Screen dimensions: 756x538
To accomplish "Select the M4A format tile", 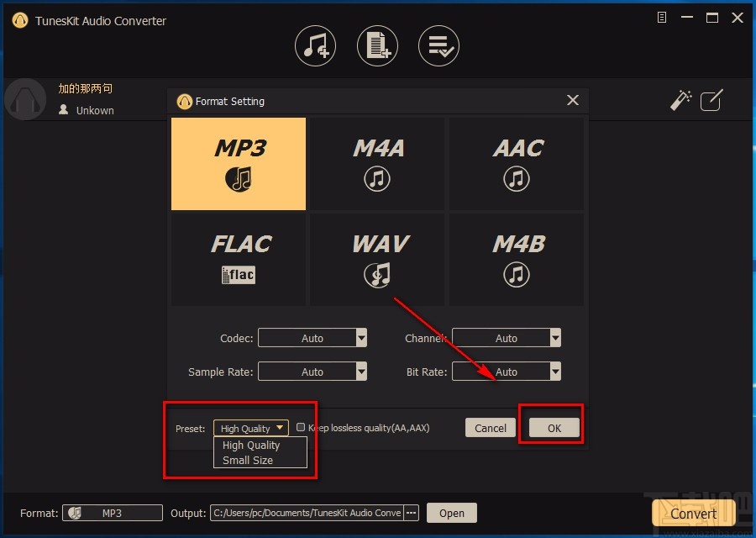I will (377, 164).
